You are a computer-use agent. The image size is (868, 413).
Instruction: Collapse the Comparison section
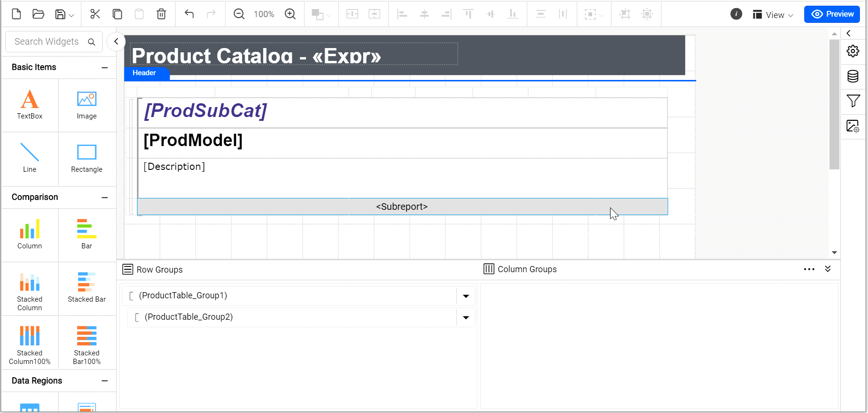(x=105, y=197)
